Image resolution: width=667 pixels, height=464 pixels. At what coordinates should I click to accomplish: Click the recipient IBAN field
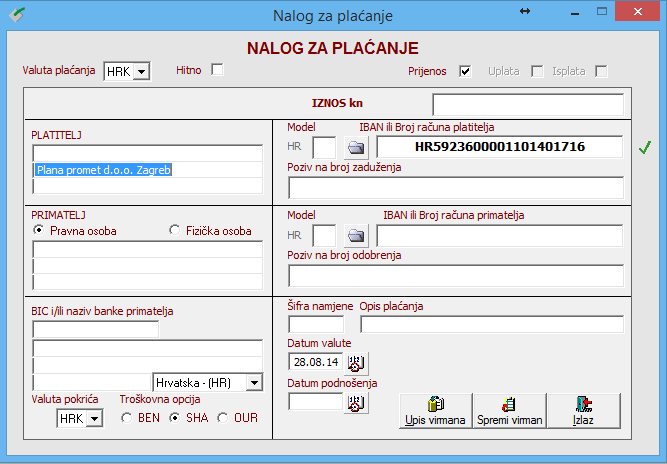pyautogui.click(x=500, y=235)
